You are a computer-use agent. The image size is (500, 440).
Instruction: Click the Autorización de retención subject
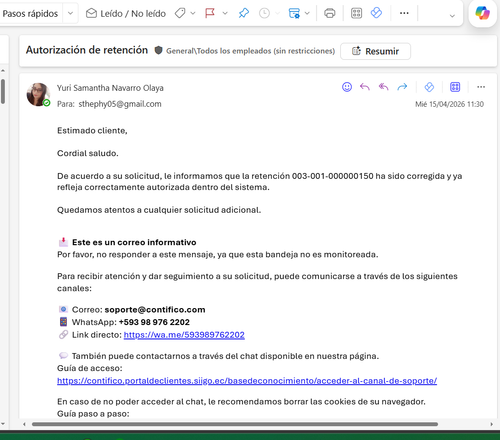pyautogui.click(x=87, y=50)
